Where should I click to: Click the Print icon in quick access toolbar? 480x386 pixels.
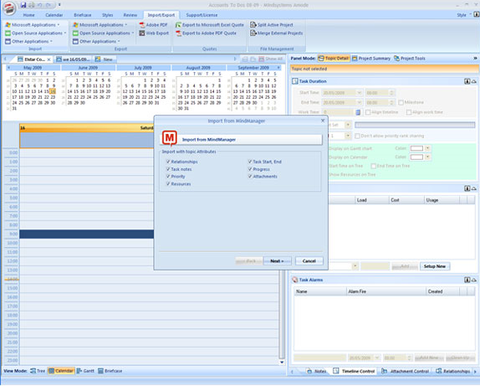[x=32, y=5]
